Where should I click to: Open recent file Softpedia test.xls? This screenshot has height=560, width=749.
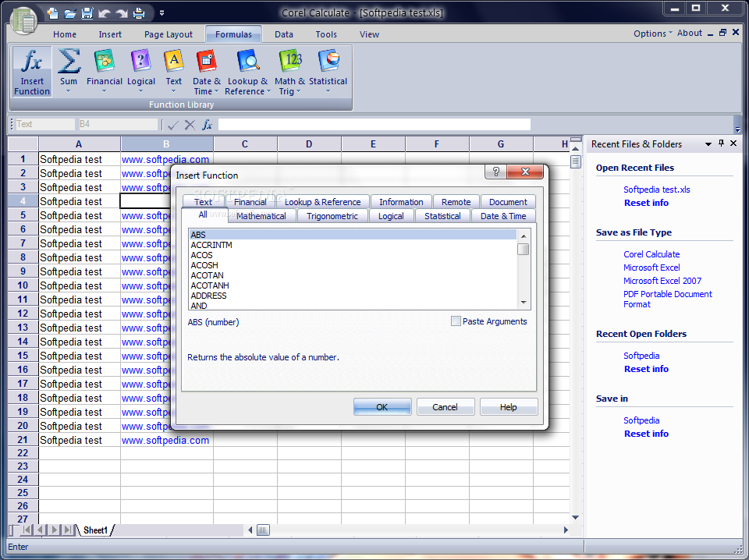pyautogui.click(x=656, y=190)
